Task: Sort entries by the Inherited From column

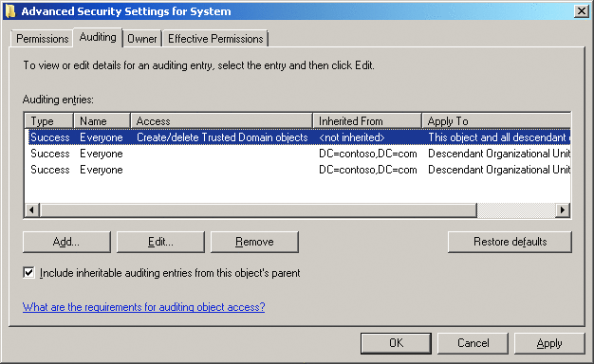Action: tap(367, 121)
